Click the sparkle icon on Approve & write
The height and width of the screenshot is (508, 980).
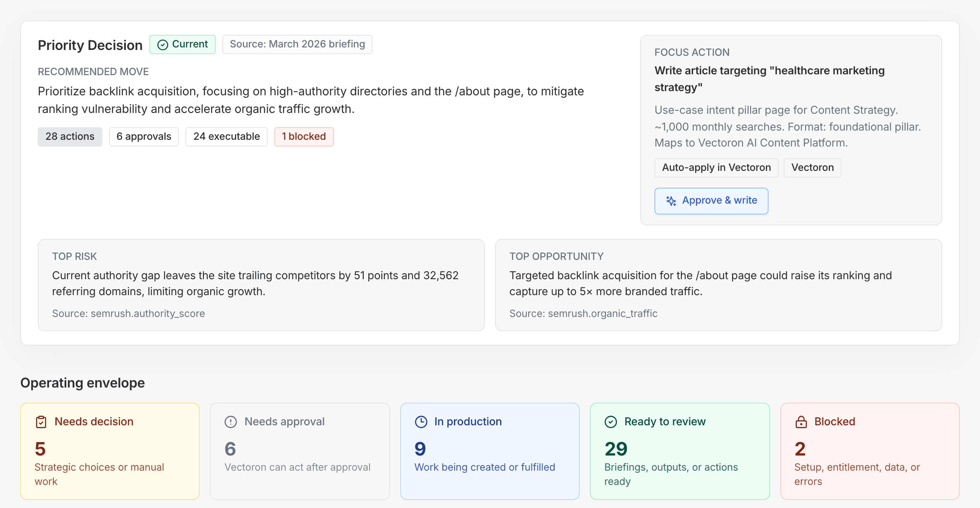(x=671, y=201)
